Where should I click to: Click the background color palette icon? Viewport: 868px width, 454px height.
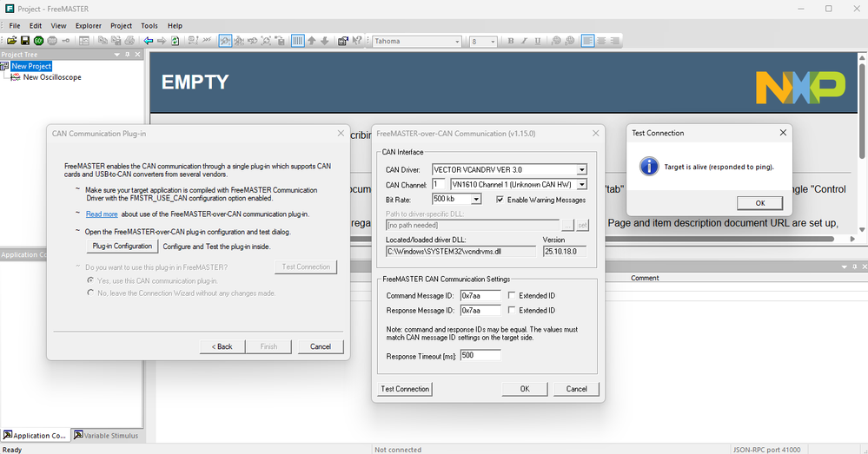pyautogui.click(x=570, y=41)
